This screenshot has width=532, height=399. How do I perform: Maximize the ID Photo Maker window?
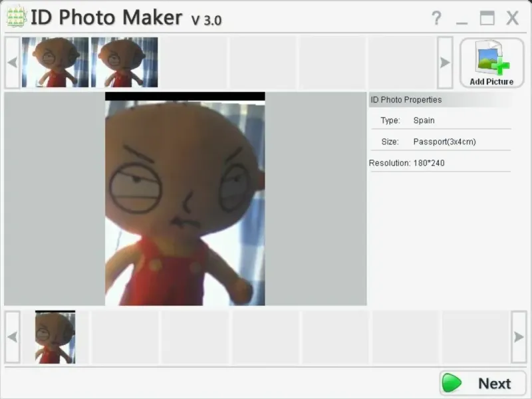pos(487,18)
